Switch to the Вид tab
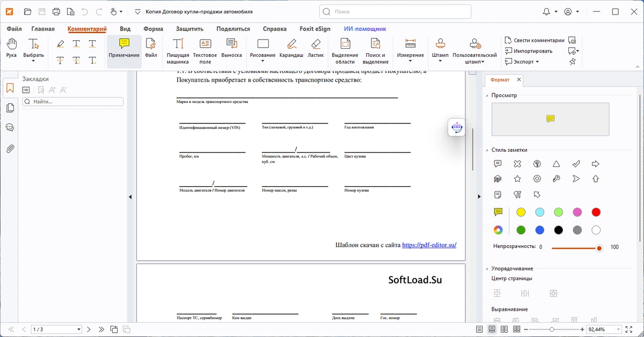 [x=125, y=29]
